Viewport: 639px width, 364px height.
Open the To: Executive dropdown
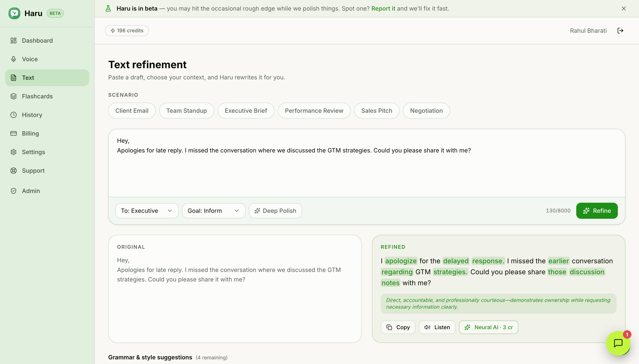pyautogui.click(x=147, y=211)
